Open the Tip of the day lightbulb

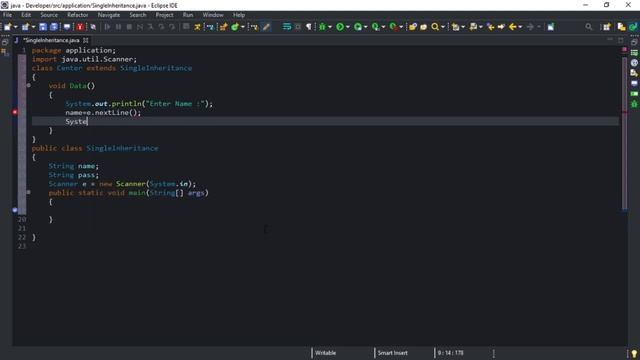tap(634, 353)
